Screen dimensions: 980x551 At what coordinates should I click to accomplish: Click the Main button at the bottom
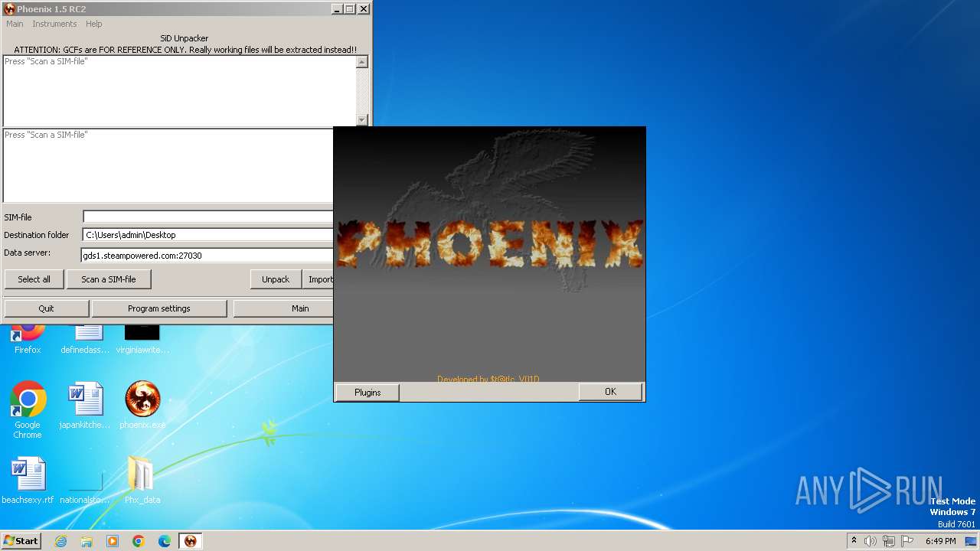coord(284,308)
